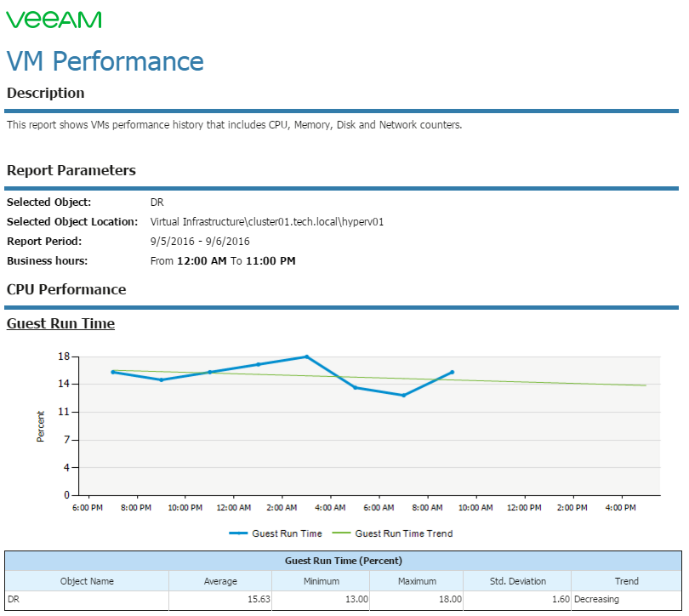Screen dimensions: 689x616
Task: Click the Std. Deviation column header
Action: click(x=518, y=581)
